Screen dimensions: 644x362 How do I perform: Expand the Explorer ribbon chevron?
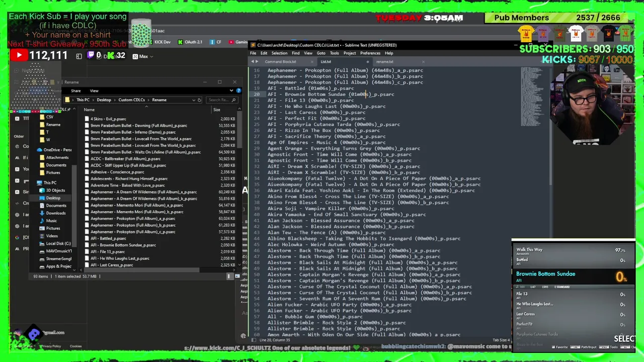coord(231,91)
